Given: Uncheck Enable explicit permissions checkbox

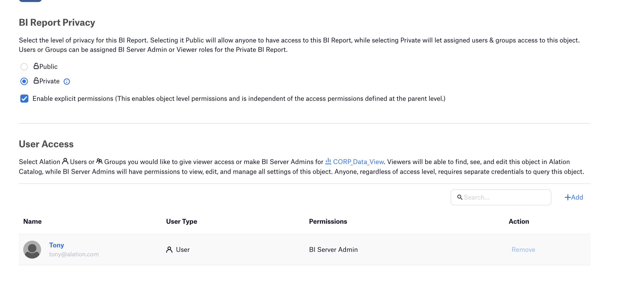Looking at the screenshot, I should (24, 99).
